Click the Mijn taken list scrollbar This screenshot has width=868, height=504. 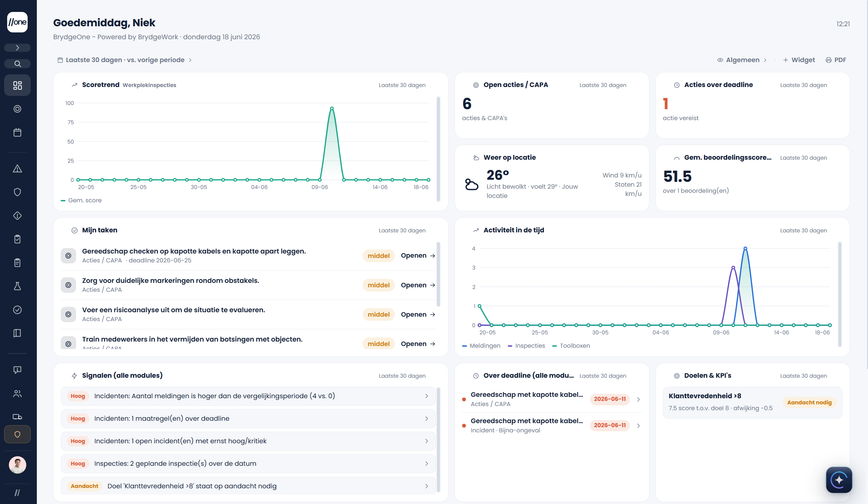click(x=438, y=274)
